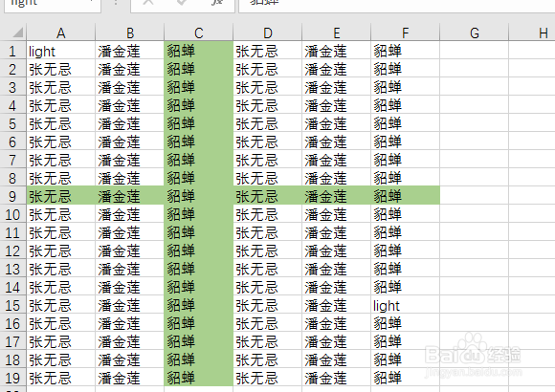The width and height of the screenshot is (555, 392).
Task: Select column D header
Action: tap(268, 33)
